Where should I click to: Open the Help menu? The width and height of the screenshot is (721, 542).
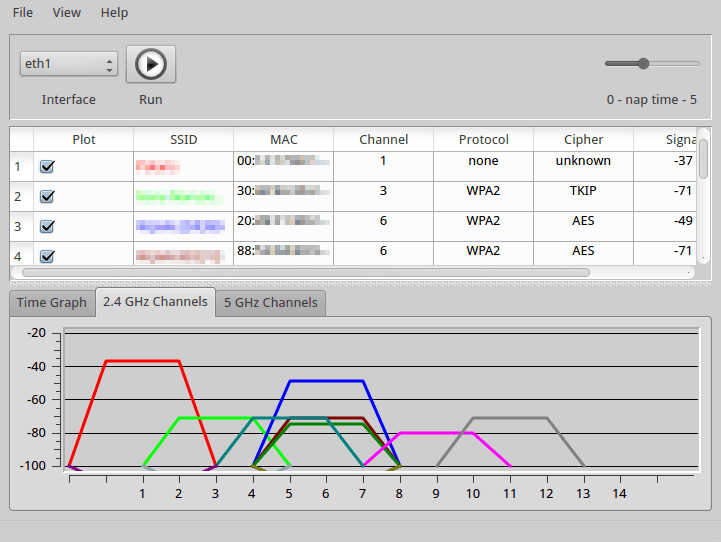[x=115, y=13]
